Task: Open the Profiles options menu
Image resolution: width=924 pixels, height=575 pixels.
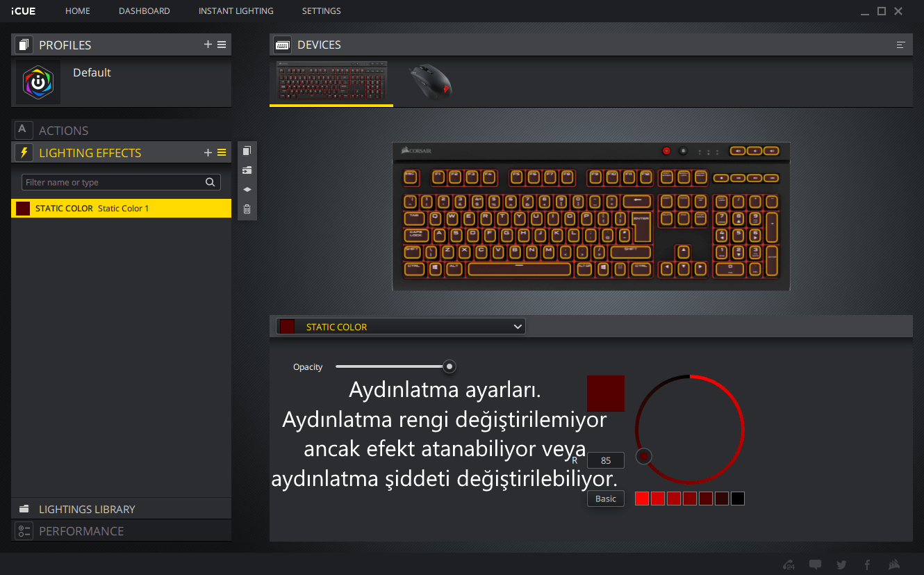Action: click(x=222, y=44)
